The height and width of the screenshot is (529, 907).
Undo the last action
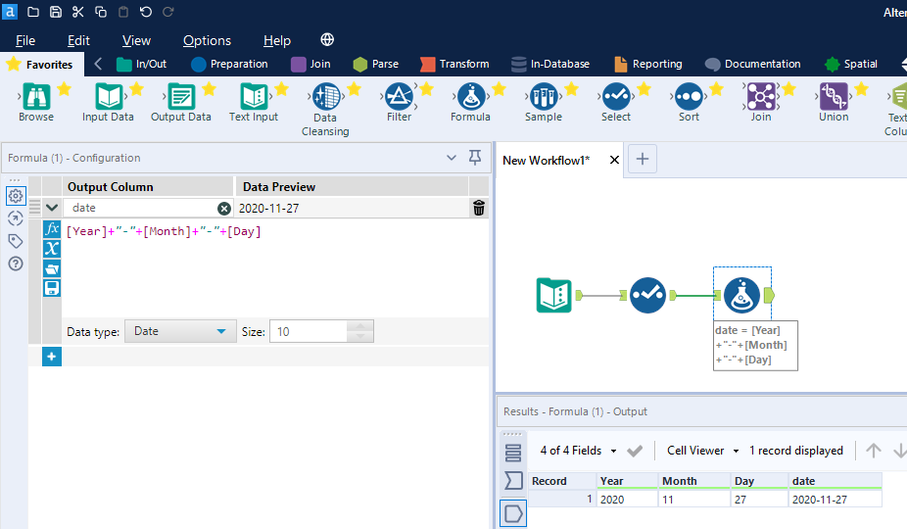point(146,12)
